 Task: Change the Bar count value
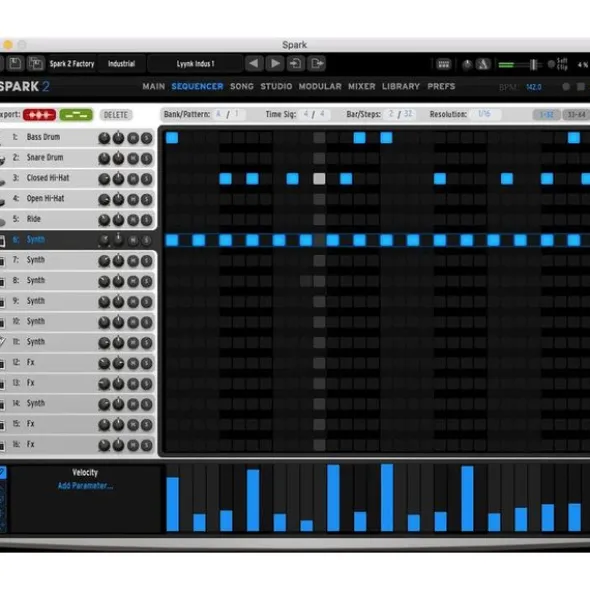point(391,114)
